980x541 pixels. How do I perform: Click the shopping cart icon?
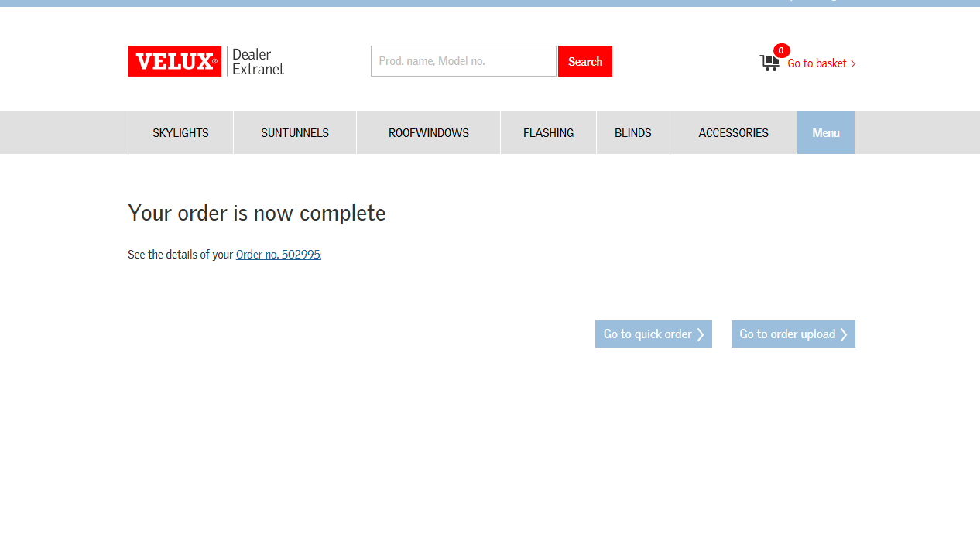pyautogui.click(x=769, y=63)
